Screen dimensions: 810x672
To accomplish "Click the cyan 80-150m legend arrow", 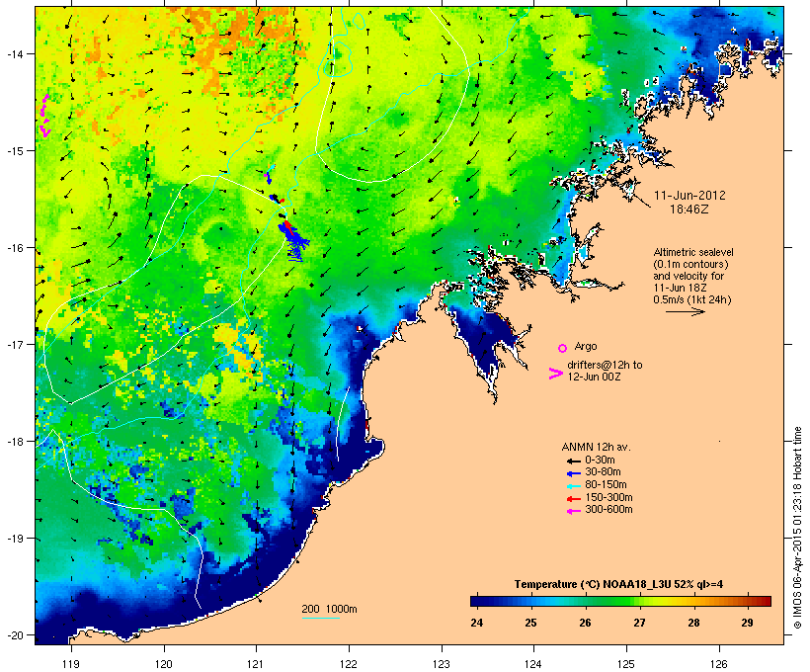I will coord(573,486).
